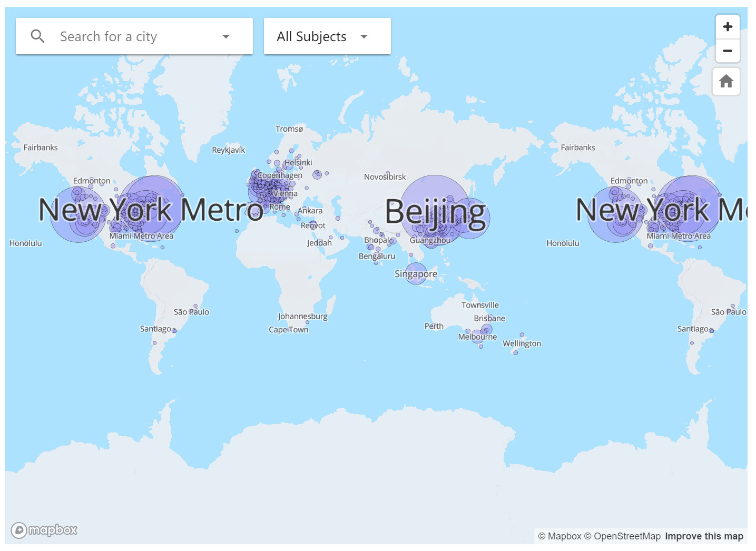Click the Novosibirsk city label
Image resolution: width=756 pixels, height=551 pixels.
click(385, 177)
